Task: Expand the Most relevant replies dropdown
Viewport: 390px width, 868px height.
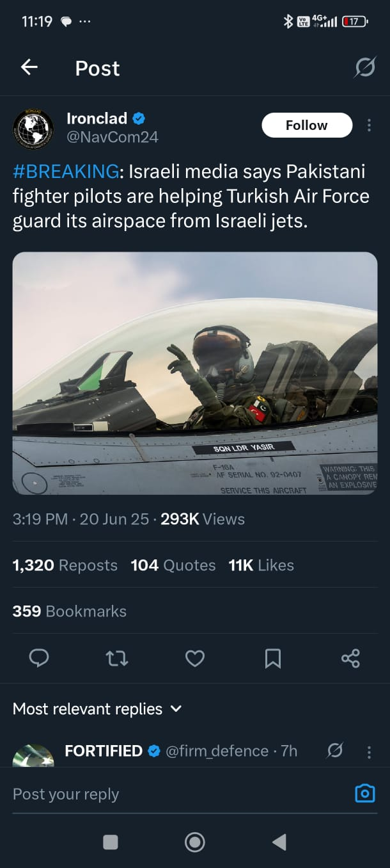Action: coord(97,709)
